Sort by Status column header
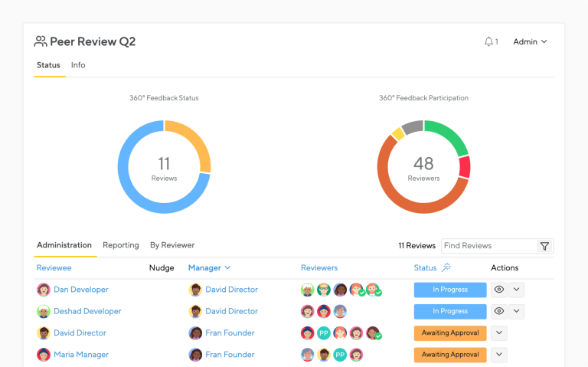588x367 pixels. 425,268
